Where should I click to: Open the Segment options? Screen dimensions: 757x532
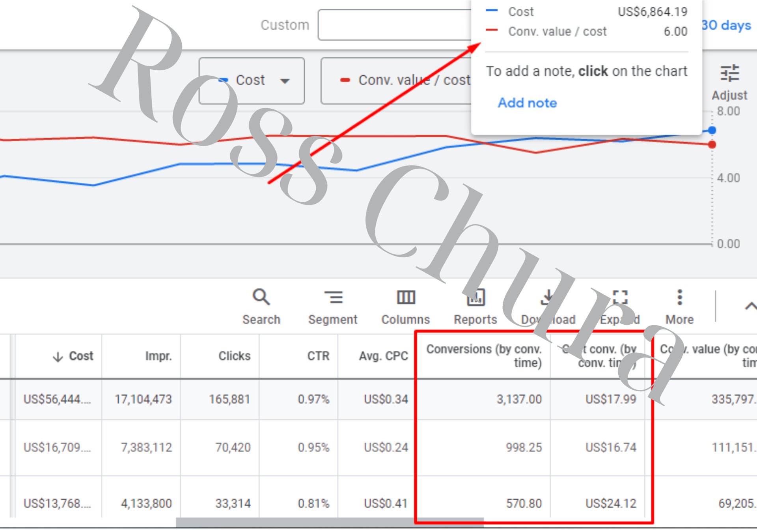(333, 307)
